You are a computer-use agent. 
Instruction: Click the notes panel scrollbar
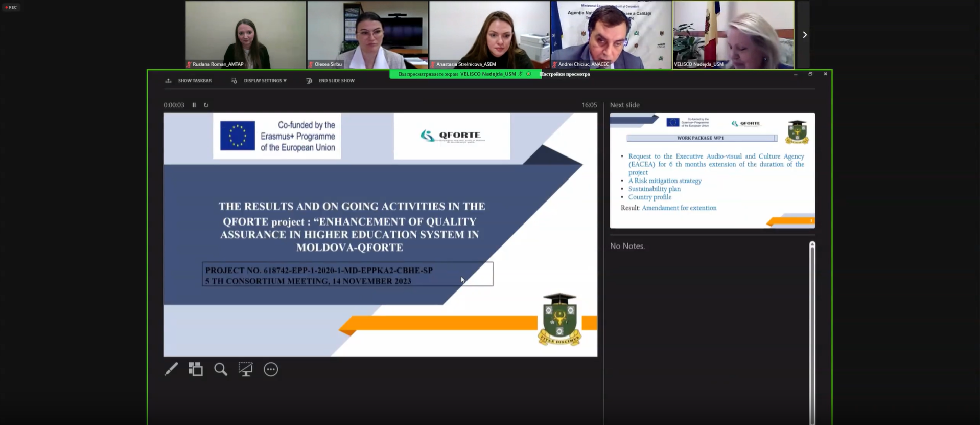click(812, 332)
